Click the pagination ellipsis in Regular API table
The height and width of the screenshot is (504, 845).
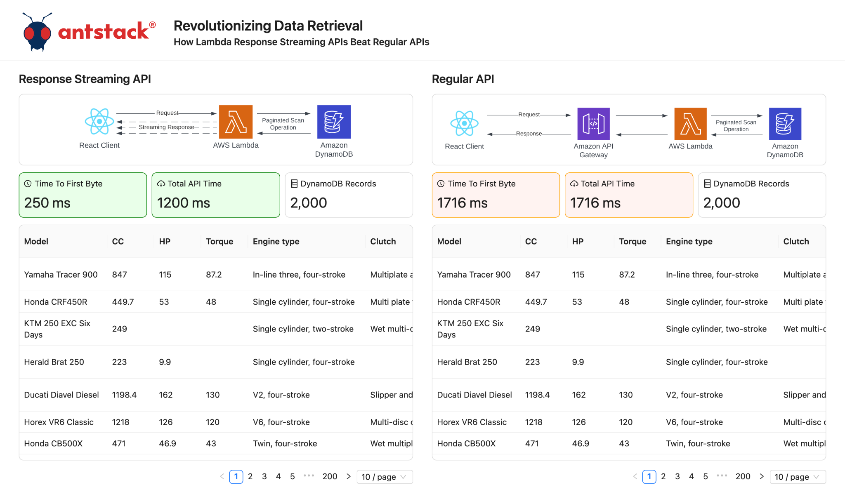point(722,476)
